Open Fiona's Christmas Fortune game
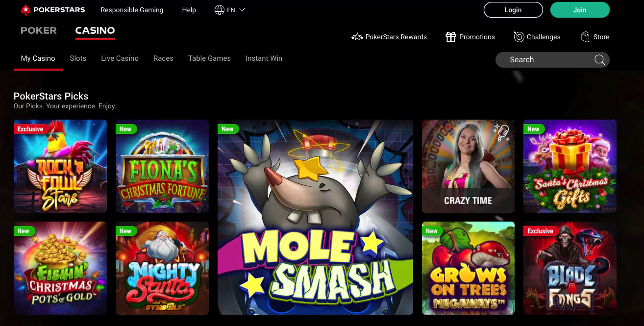The image size is (644, 326). click(162, 166)
